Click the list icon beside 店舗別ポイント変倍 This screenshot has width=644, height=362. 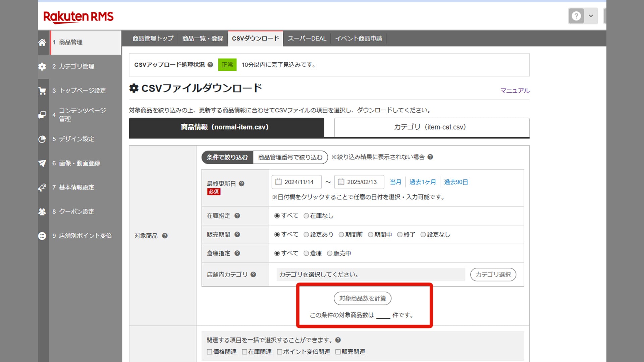(x=42, y=236)
